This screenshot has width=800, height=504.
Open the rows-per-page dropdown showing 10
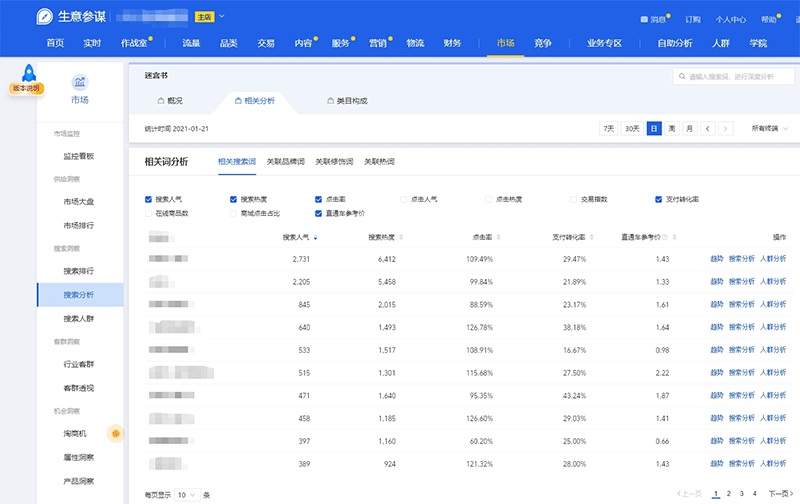coord(185,494)
